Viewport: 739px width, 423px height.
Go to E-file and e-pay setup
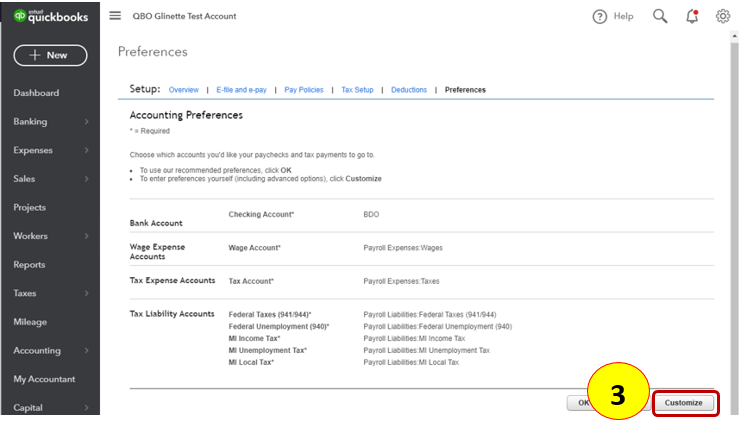point(241,90)
